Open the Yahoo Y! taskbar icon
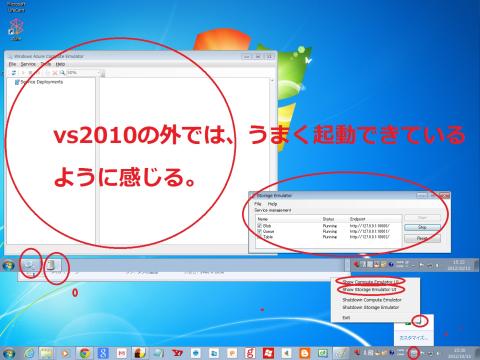This screenshot has width=480, height=360. pyautogui.click(x=177, y=353)
